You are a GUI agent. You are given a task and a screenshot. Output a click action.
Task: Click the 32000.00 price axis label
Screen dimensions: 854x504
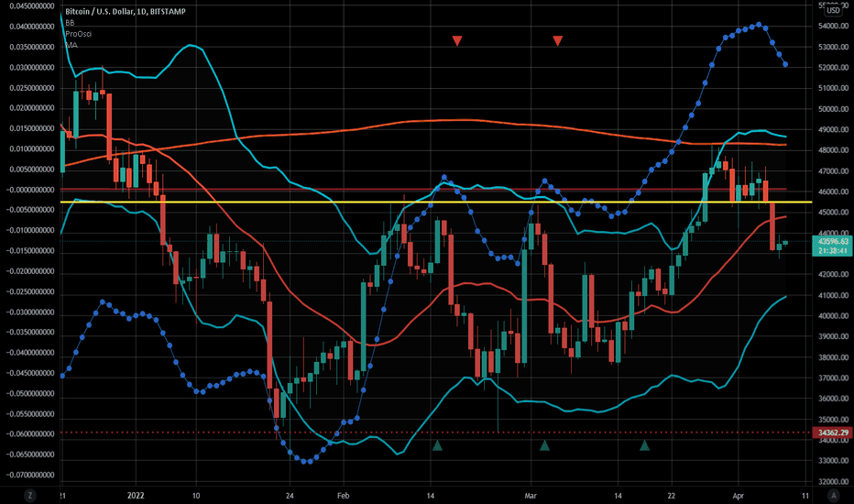click(x=833, y=482)
